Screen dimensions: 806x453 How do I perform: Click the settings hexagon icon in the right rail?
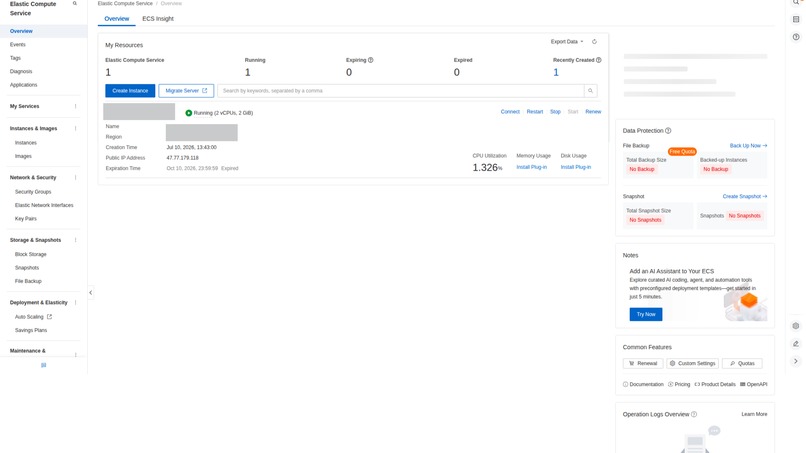[x=796, y=326]
